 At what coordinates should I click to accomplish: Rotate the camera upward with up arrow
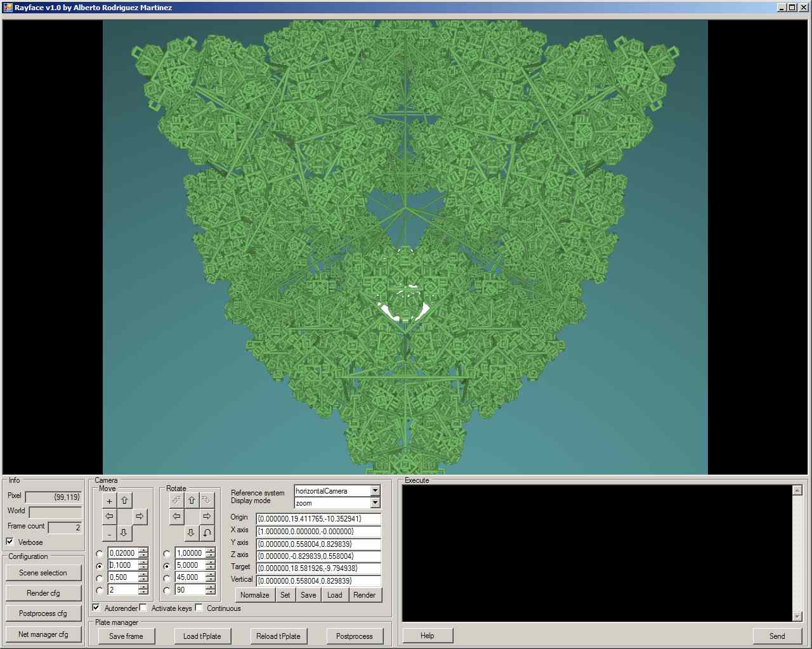click(192, 501)
